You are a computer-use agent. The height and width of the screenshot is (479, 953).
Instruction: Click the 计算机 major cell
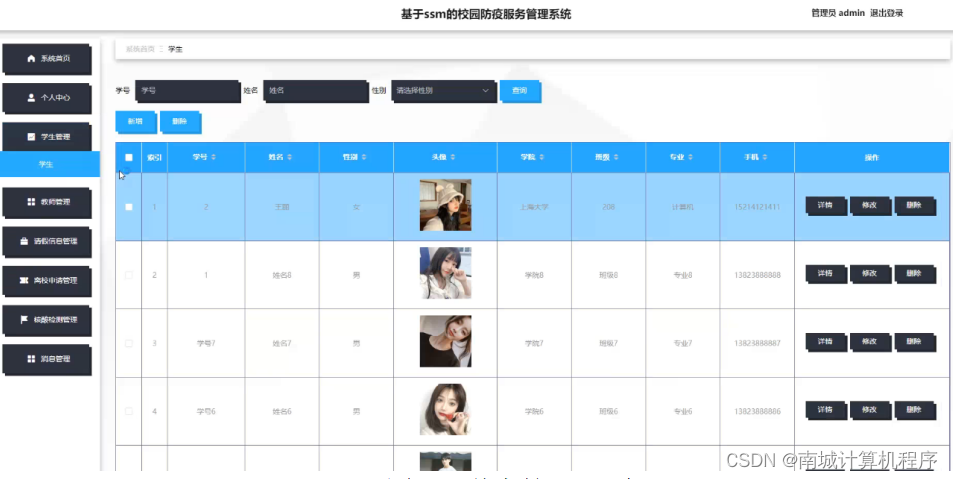pyautogui.click(x=683, y=207)
